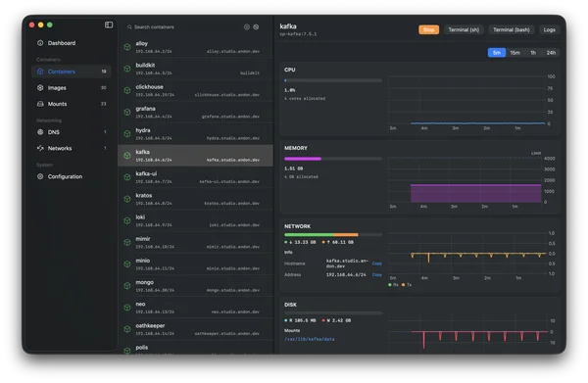
Task: View kafka Logs
Action: pyautogui.click(x=549, y=29)
